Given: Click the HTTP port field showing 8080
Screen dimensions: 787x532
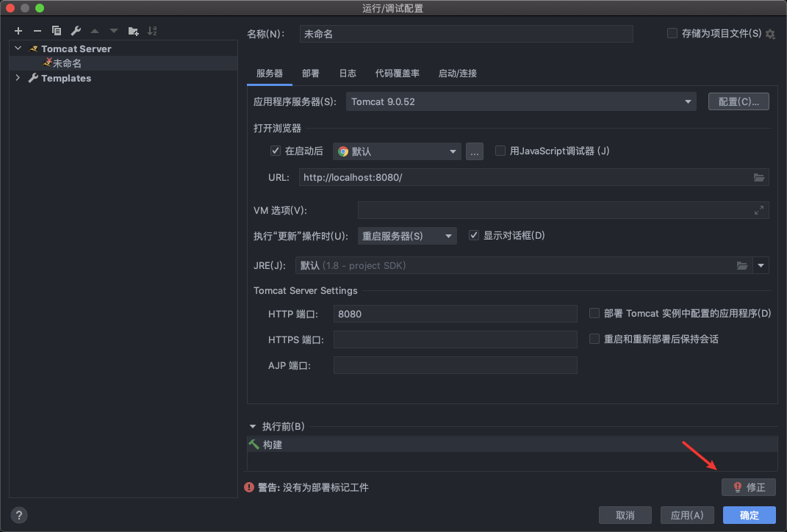Looking at the screenshot, I should (x=456, y=314).
